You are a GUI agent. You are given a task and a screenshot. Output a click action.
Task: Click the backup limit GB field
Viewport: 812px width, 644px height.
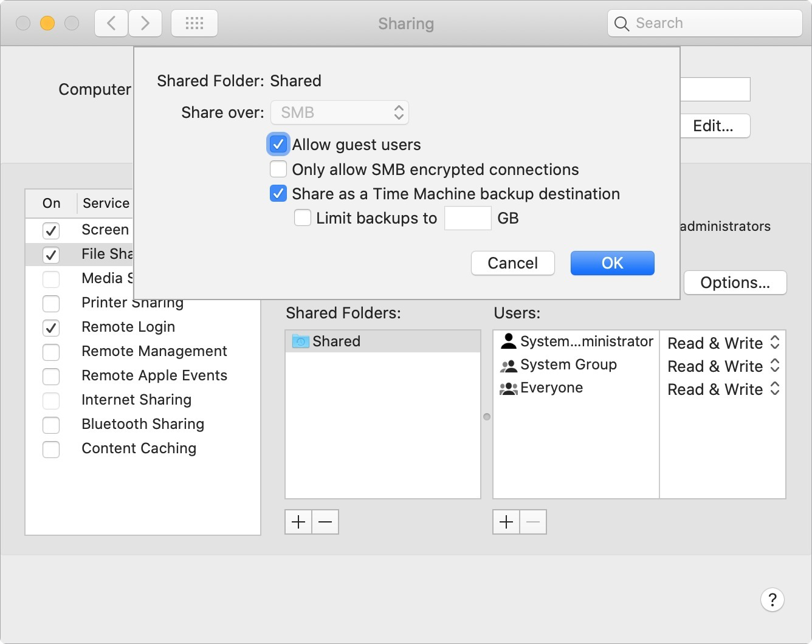pos(467,218)
